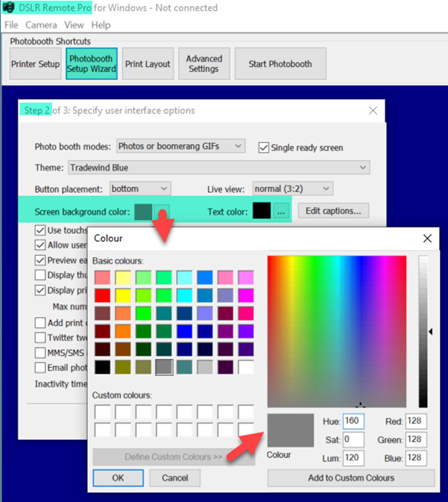The height and width of the screenshot is (502, 448).
Task: Expand the Live view dropdown
Action: [x=293, y=189]
